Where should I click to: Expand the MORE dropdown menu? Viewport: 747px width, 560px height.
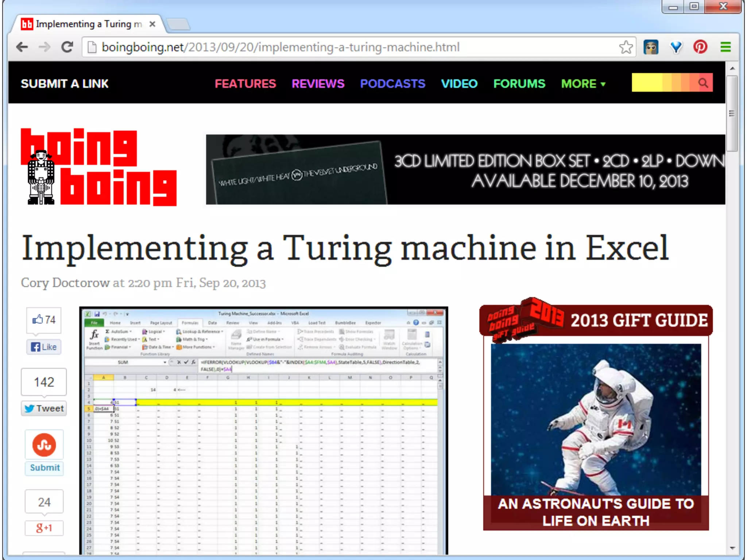pos(583,84)
